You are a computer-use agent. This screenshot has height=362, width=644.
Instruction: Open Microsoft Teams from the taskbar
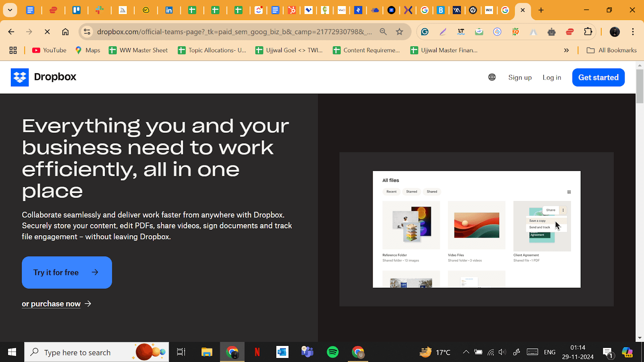308,352
